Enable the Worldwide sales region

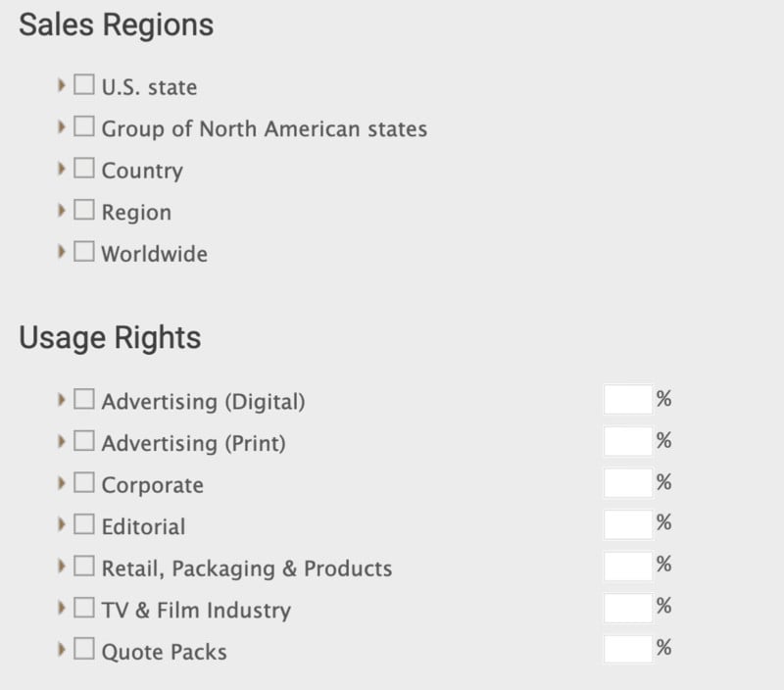(83, 253)
